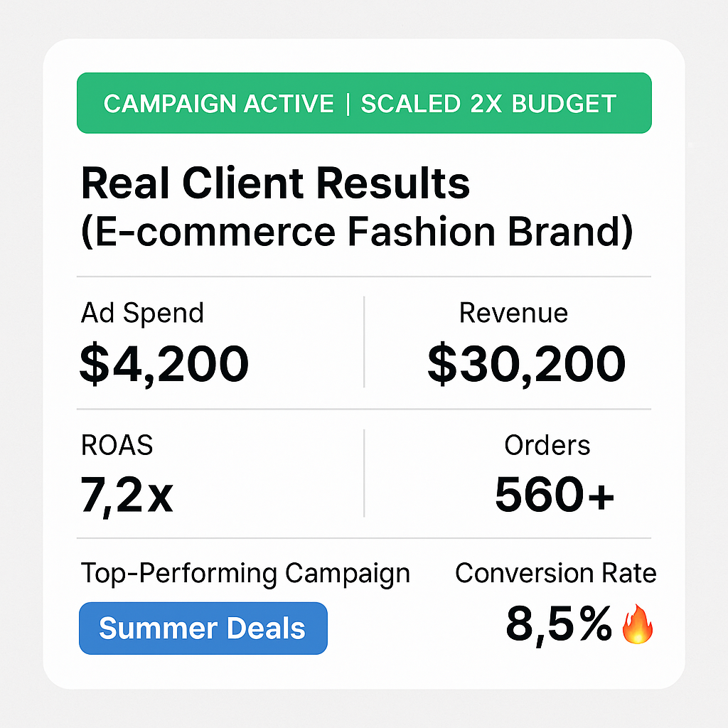Viewport: 728px width, 728px height.
Task: Click the green Campaign Active banner
Action: pyautogui.click(x=364, y=103)
